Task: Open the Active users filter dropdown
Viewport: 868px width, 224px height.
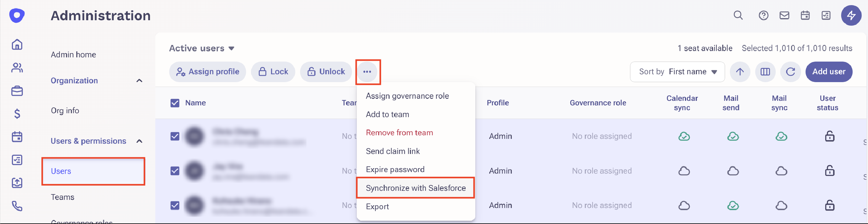Action: [x=201, y=48]
